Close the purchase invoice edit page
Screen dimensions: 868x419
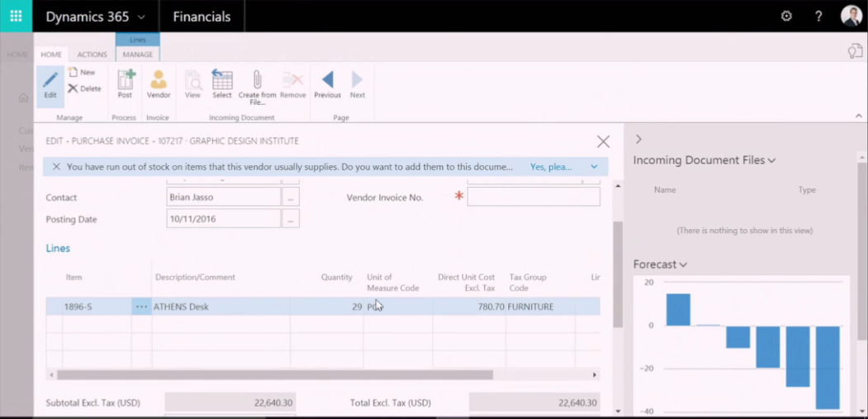603,141
